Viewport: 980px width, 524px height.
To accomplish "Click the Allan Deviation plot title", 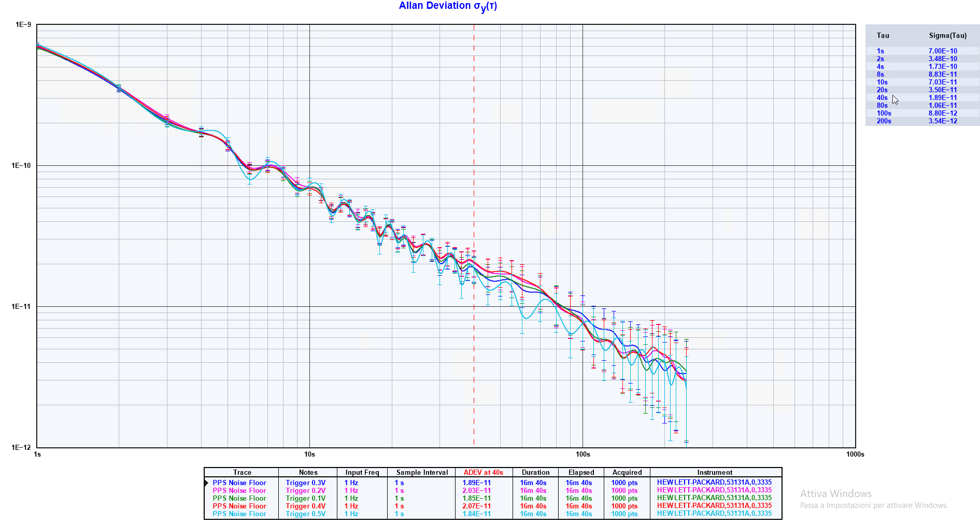I will 448,6.
